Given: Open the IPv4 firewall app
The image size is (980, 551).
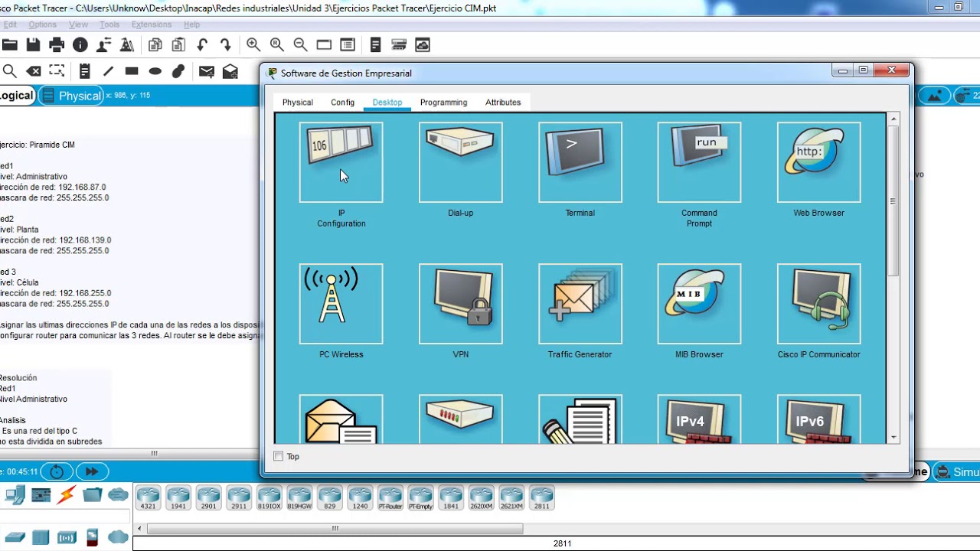Looking at the screenshot, I should point(699,419).
